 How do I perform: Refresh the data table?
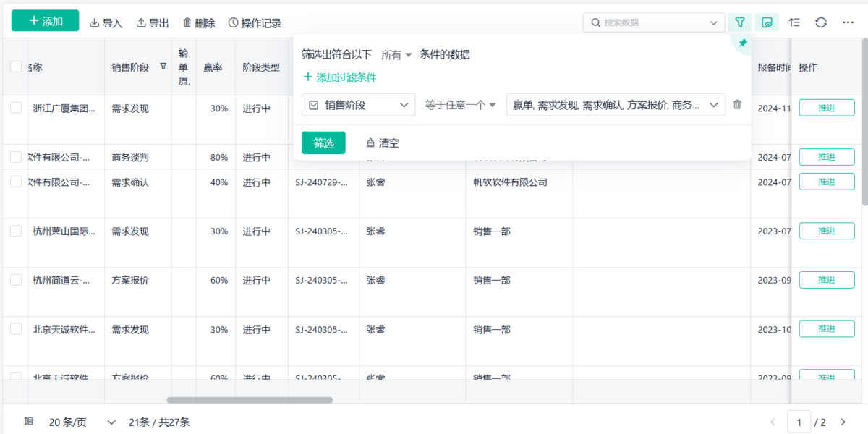pos(821,22)
